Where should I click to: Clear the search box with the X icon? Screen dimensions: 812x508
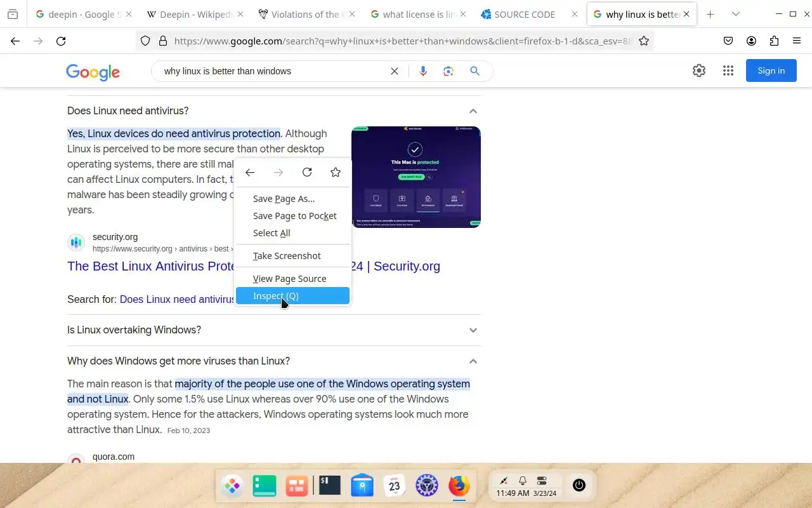(395, 71)
